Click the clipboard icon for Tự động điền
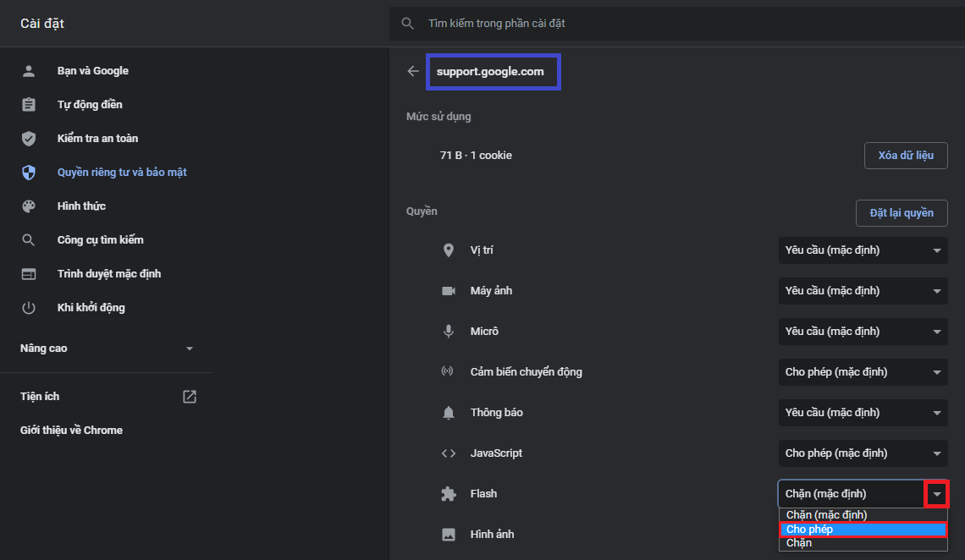Image resolution: width=965 pixels, height=560 pixels. point(28,105)
